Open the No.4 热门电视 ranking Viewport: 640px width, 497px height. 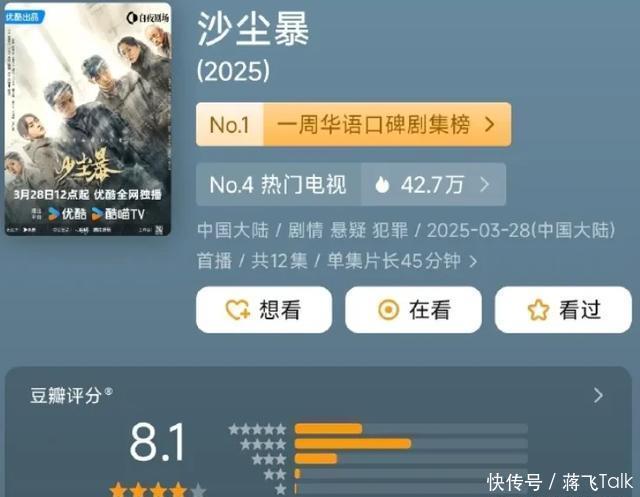[278, 184]
